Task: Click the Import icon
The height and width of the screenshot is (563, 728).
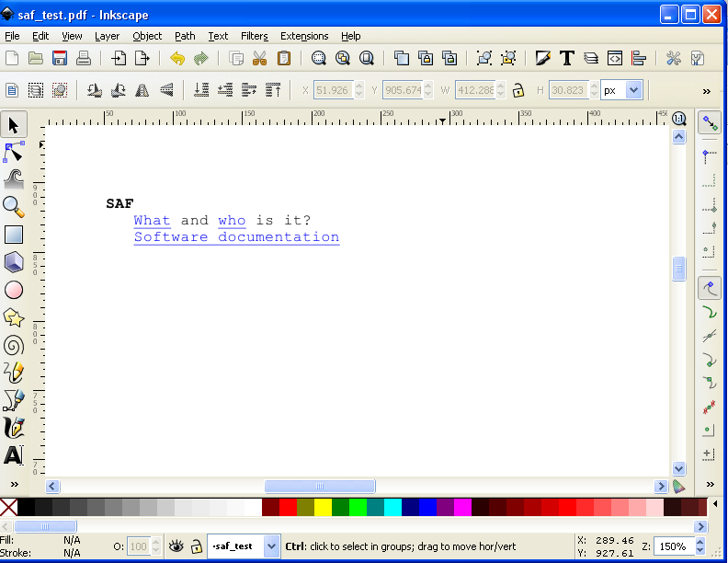Action: (119, 59)
